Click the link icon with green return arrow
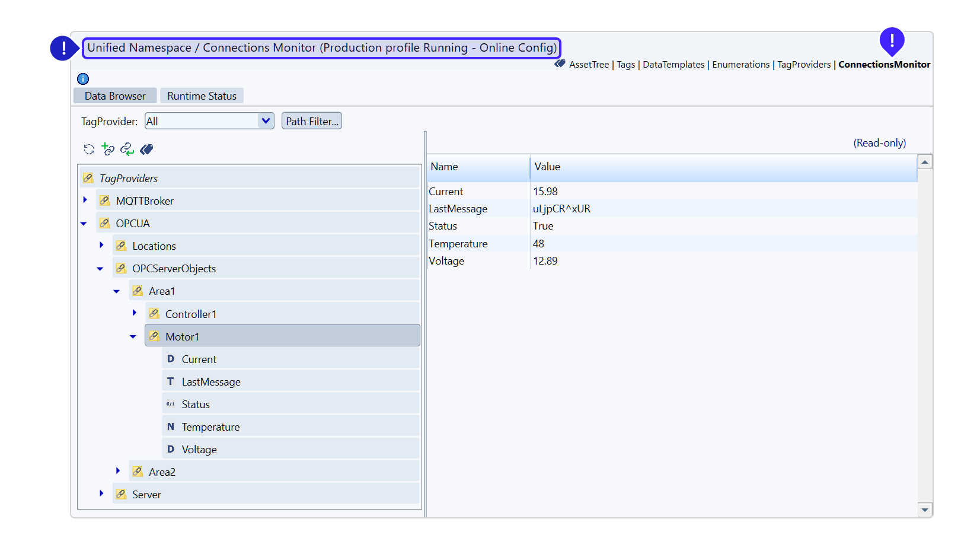 coord(127,149)
